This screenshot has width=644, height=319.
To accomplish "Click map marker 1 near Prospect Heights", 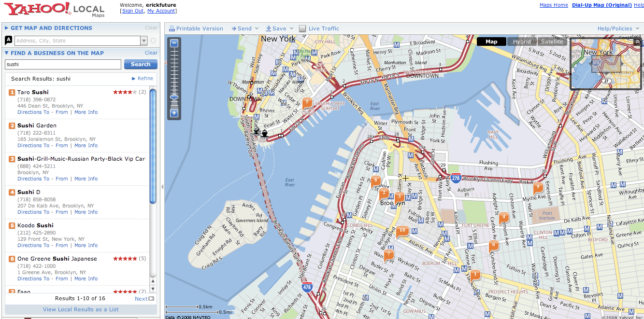I will tap(475, 275).
